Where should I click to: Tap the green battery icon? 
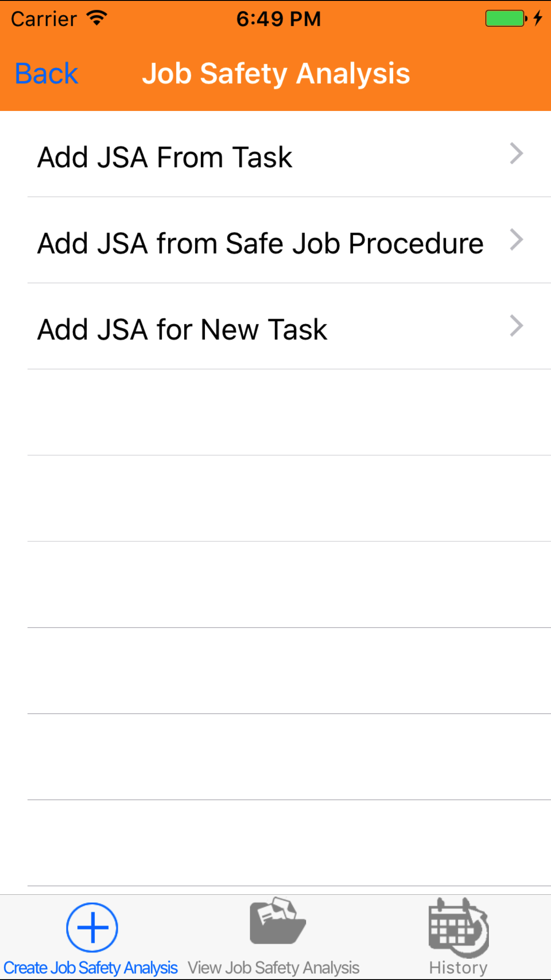[x=505, y=19]
